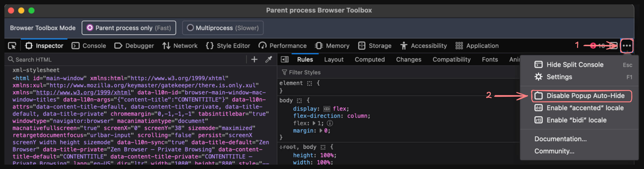Screen dimensions: 644x169
Task: Click the id="main-window" attribute
Action: coord(60,78)
